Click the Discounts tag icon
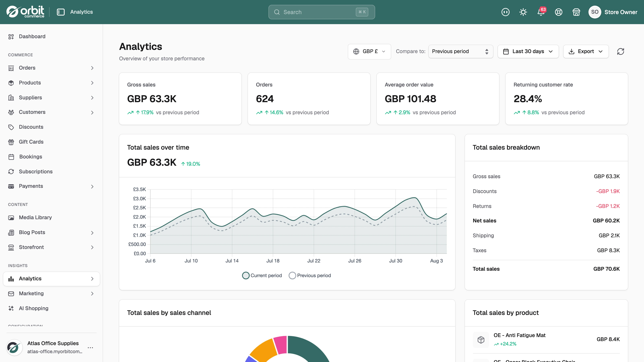 coord(11,127)
